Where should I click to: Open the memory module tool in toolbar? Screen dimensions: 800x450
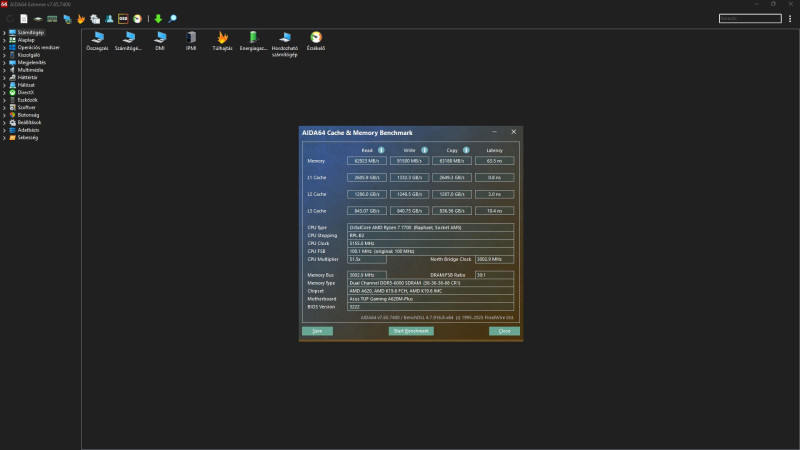(x=52, y=19)
